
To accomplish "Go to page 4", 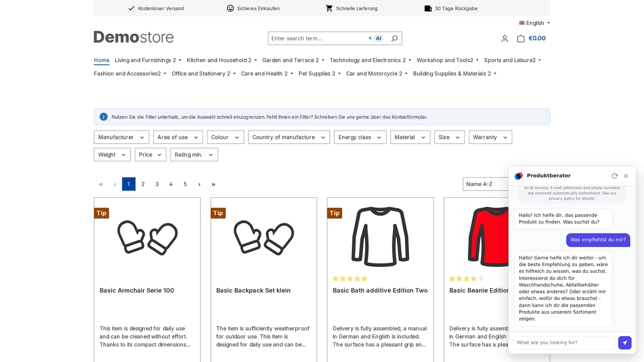I will (x=171, y=184).
